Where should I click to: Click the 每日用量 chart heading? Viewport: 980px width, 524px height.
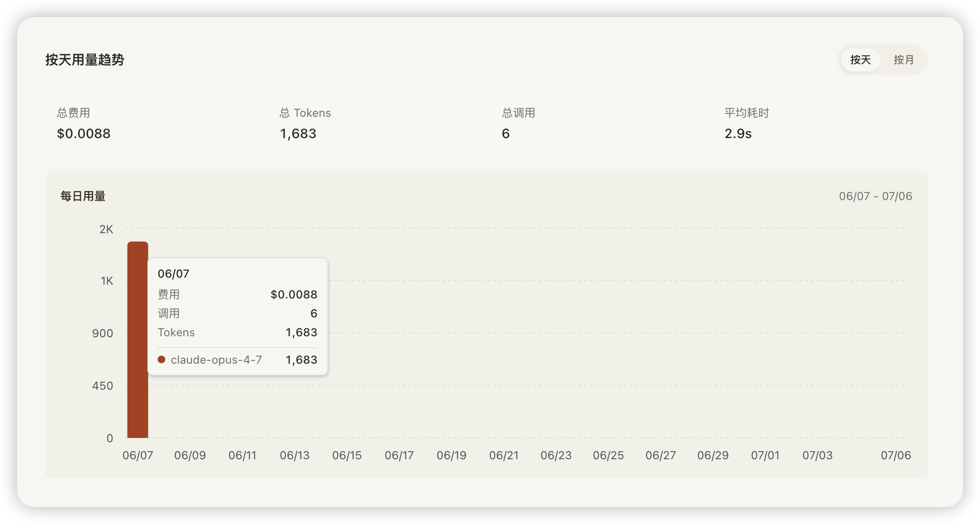(x=83, y=196)
